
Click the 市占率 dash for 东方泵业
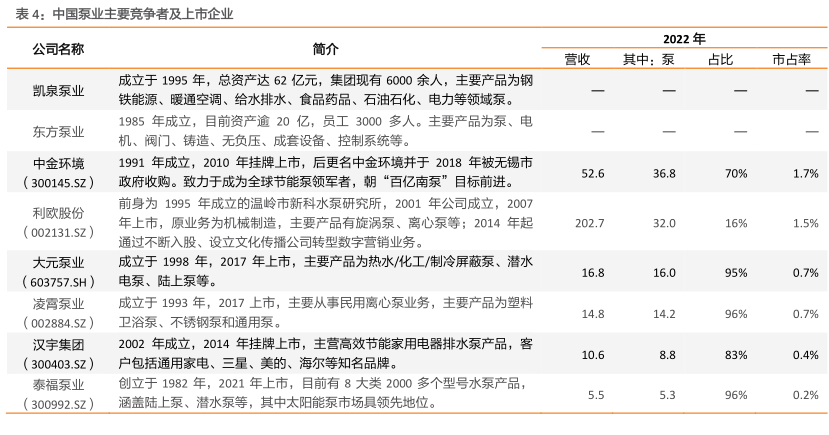(812, 131)
